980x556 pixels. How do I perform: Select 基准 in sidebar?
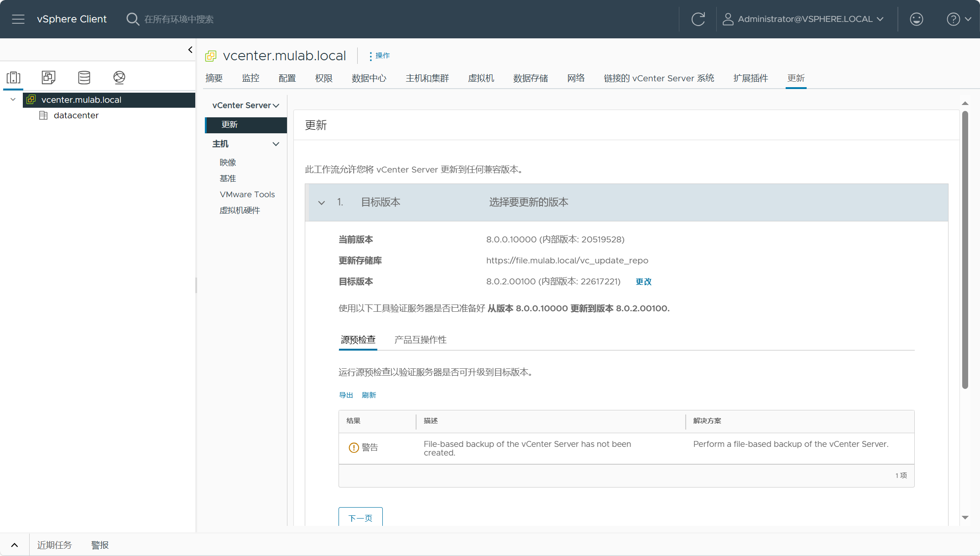point(228,178)
